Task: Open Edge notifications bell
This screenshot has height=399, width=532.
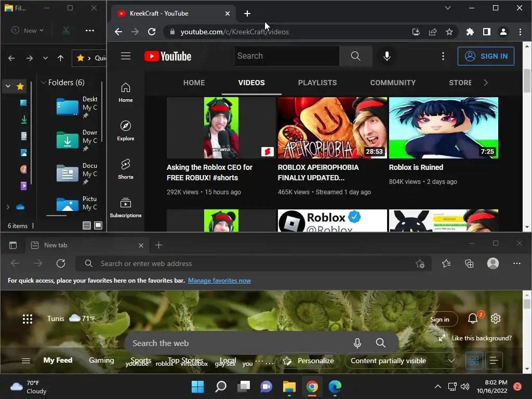Action: pyautogui.click(x=473, y=318)
